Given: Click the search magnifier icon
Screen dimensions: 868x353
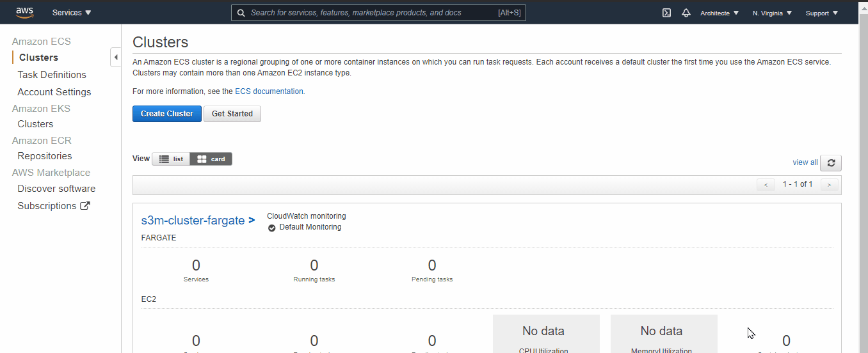Looking at the screenshot, I should pyautogui.click(x=241, y=13).
